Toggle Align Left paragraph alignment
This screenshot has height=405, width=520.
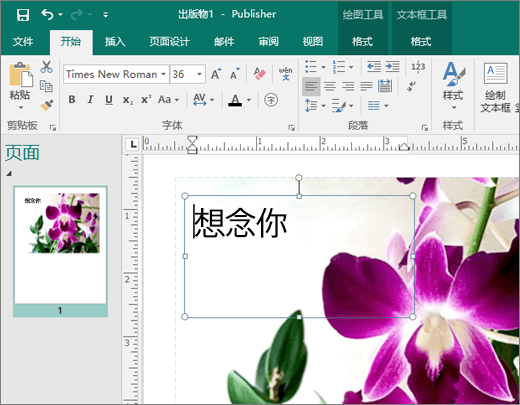tap(311, 86)
